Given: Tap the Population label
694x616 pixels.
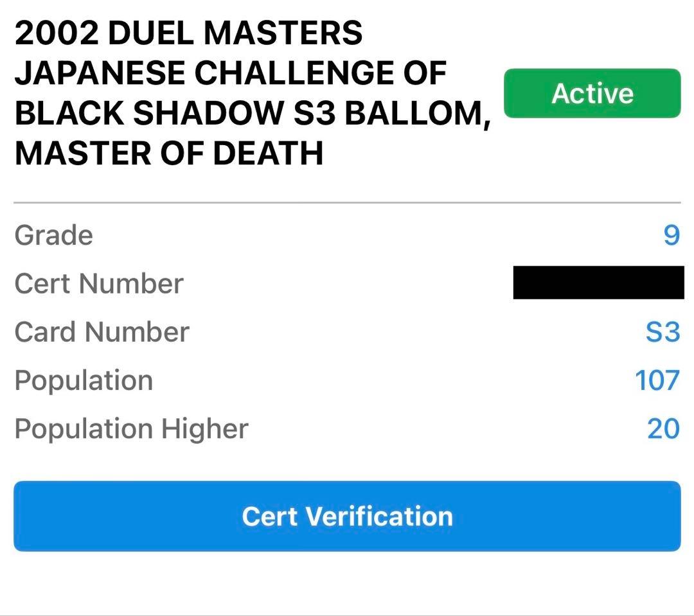Looking at the screenshot, I should (84, 380).
